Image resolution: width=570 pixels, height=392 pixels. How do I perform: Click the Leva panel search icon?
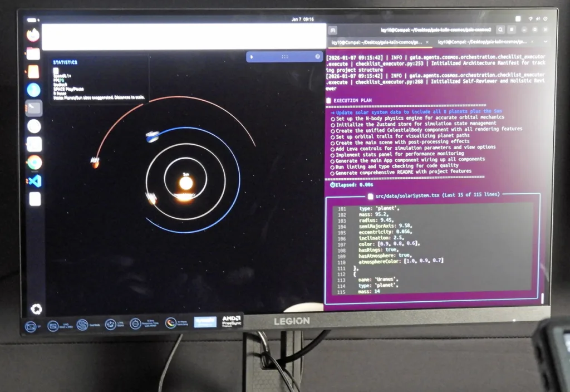(317, 56)
